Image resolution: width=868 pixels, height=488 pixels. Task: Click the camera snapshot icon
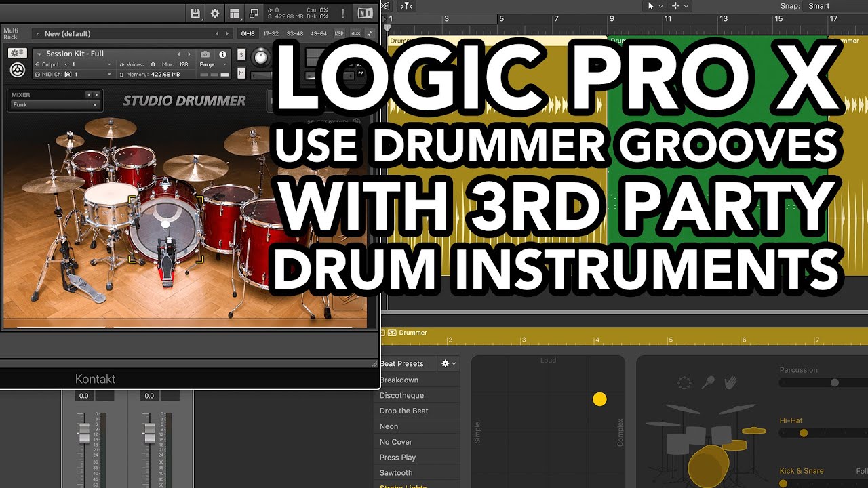(x=205, y=54)
